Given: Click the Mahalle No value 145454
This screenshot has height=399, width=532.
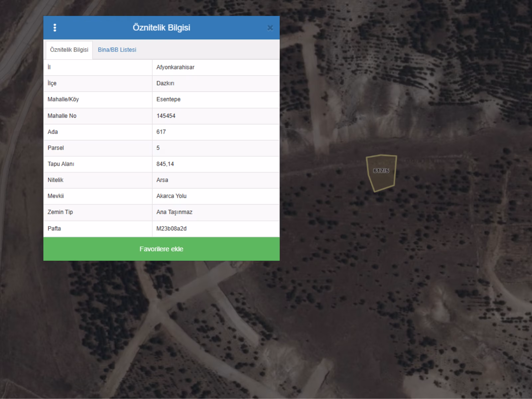Looking at the screenshot, I should click(x=166, y=116).
